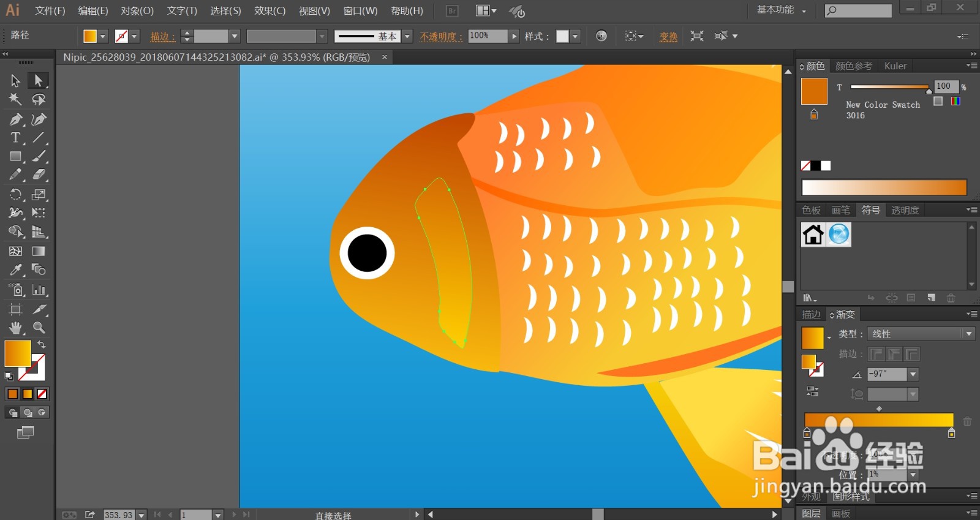This screenshot has height=520, width=980.
Task: Select Draw Behind mode
Action: (x=28, y=412)
